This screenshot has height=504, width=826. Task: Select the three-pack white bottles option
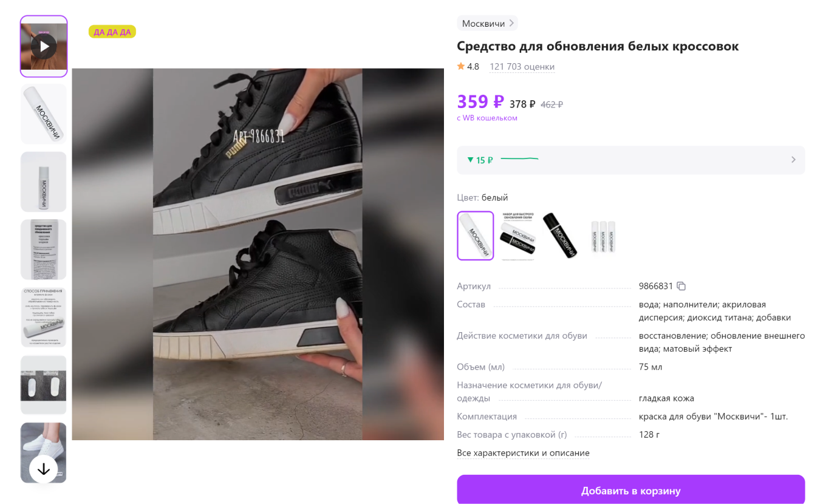pos(603,236)
